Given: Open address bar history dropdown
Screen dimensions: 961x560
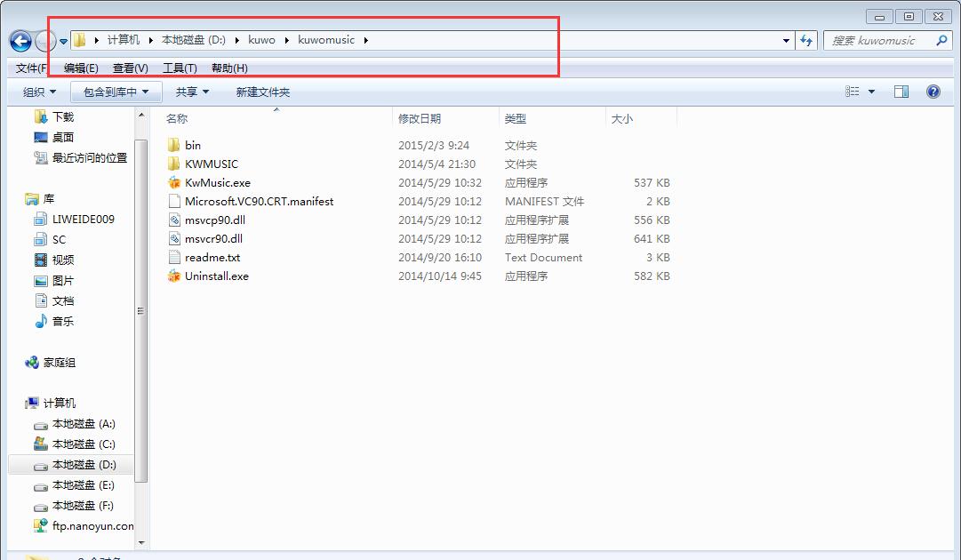Looking at the screenshot, I should click(787, 41).
